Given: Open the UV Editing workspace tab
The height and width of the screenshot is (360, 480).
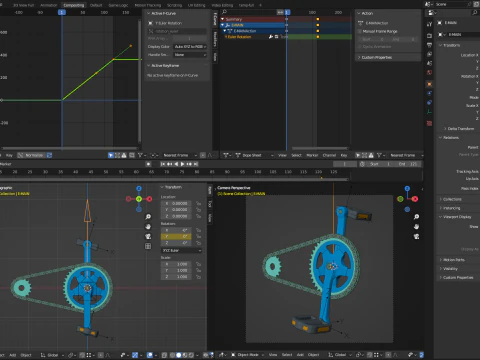Looking at the screenshot, I should [x=197, y=5].
